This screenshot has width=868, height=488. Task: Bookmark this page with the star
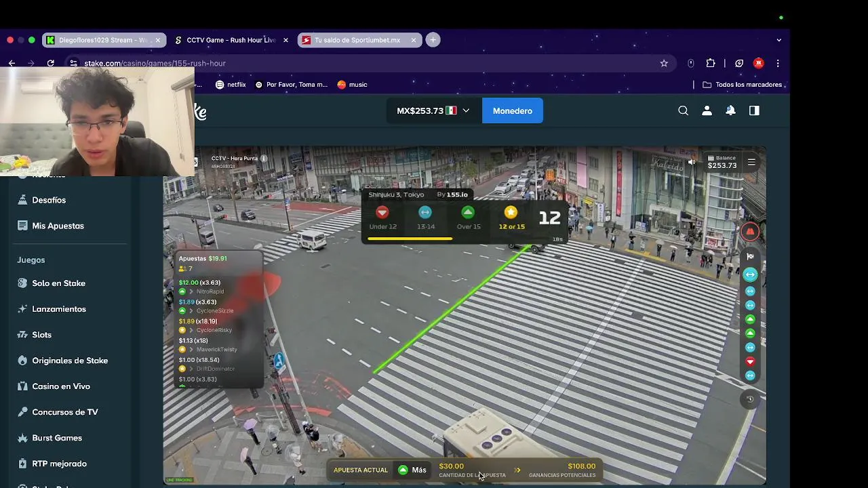pos(664,63)
